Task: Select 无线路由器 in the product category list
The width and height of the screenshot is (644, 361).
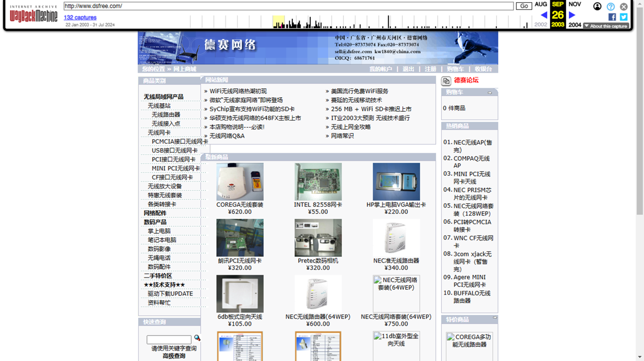Action: [x=166, y=115]
